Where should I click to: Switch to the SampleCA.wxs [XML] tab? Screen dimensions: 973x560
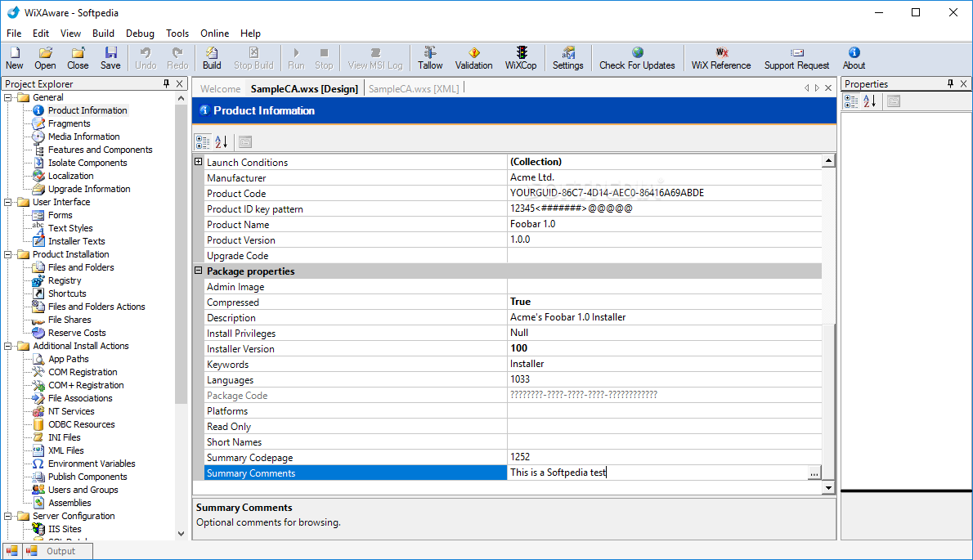point(414,88)
